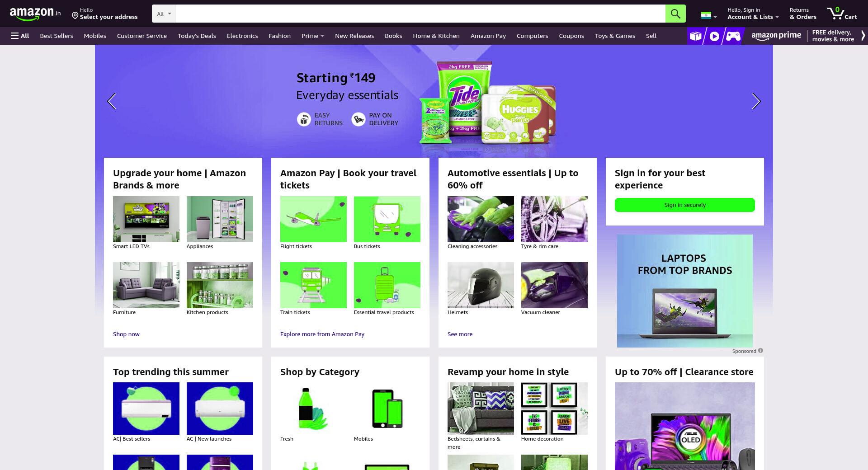Screen dimensions: 868x470
Task: Open Today's Deals nav item
Action: click(197, 36)
